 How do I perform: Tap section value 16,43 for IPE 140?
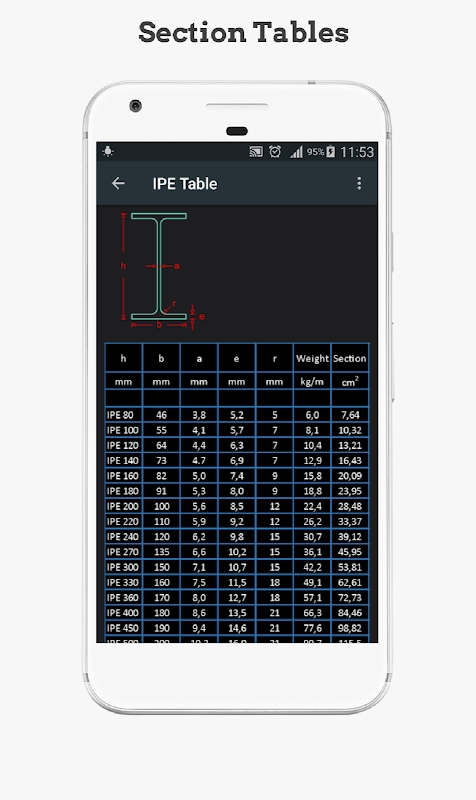(x=350, y=461)
